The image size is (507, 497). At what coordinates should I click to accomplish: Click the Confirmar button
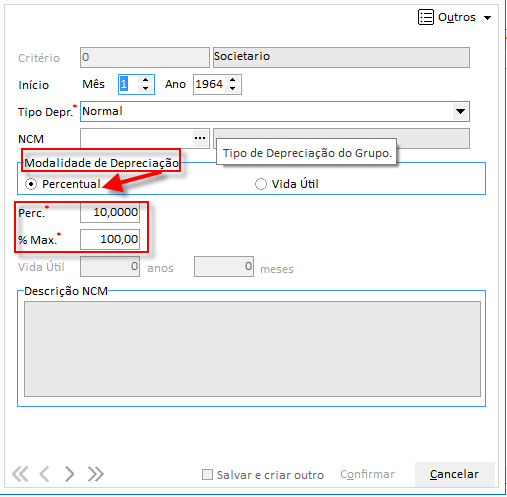(367, 474)
